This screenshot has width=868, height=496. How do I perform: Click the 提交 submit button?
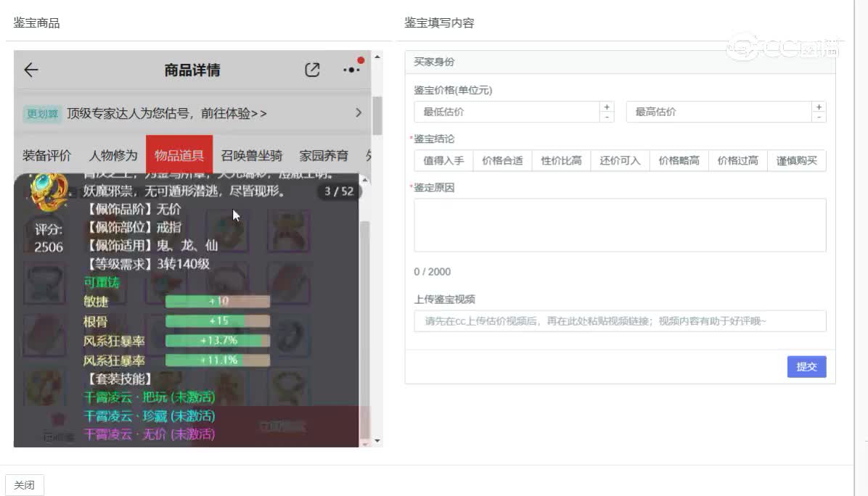tap(806, 366)
